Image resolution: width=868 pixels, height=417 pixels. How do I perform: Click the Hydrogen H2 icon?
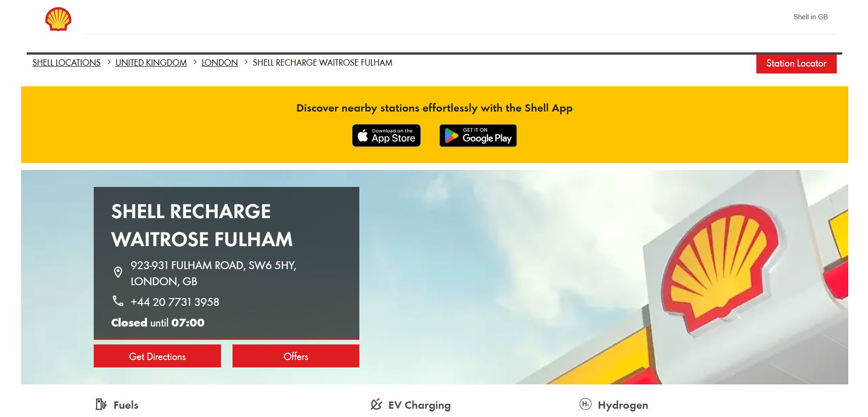585,405
